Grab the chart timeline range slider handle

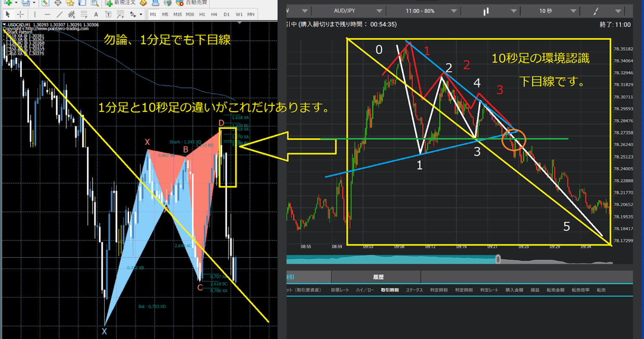(498, 259)
